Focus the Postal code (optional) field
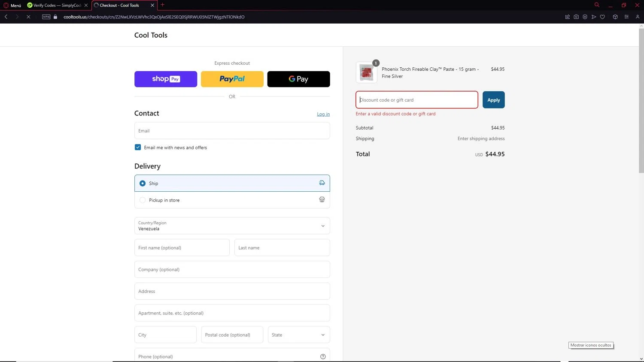 point(232,335)
